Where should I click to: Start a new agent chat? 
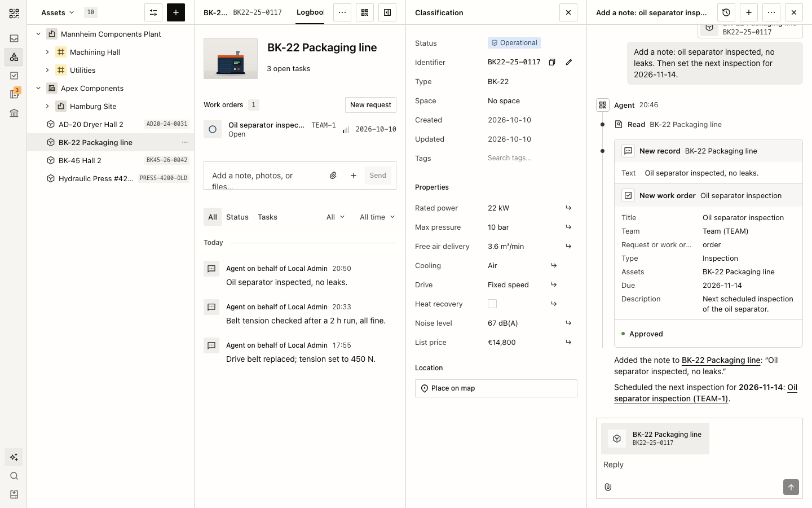click(x=749, y=12)
